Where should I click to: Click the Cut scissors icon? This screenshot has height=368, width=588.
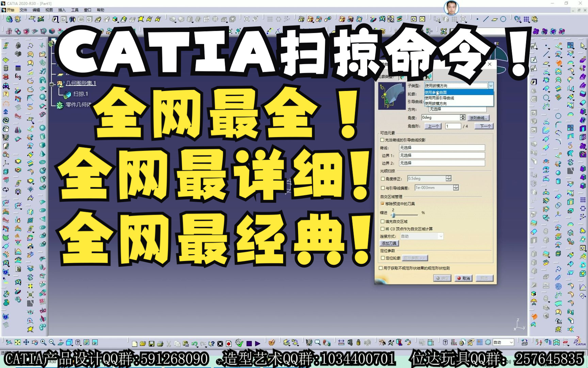169,343
